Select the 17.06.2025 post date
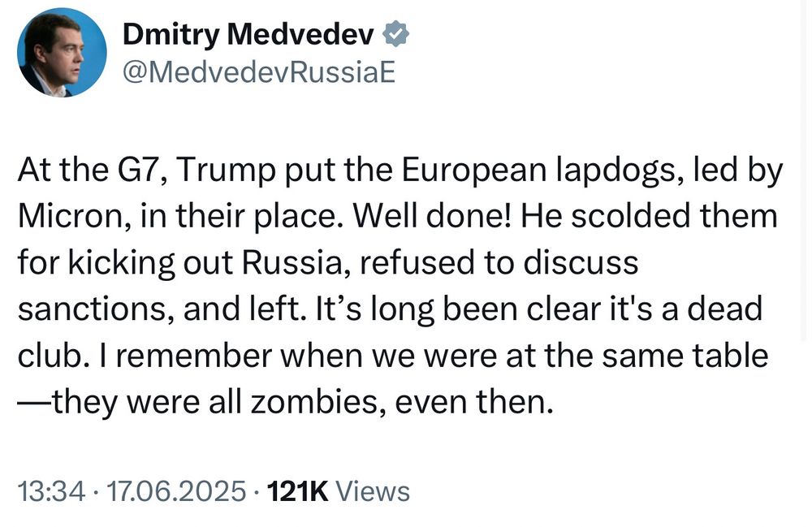The width and height of the screenshot is (812, 527). 175,490
